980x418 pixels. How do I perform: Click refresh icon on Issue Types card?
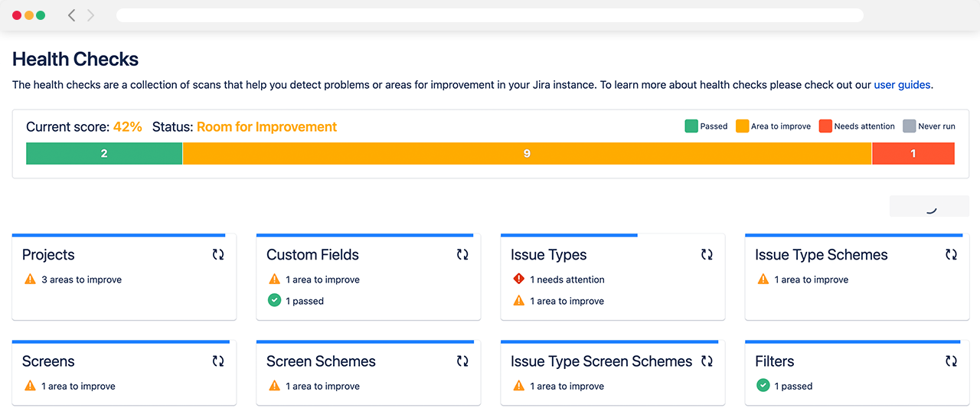707,255
